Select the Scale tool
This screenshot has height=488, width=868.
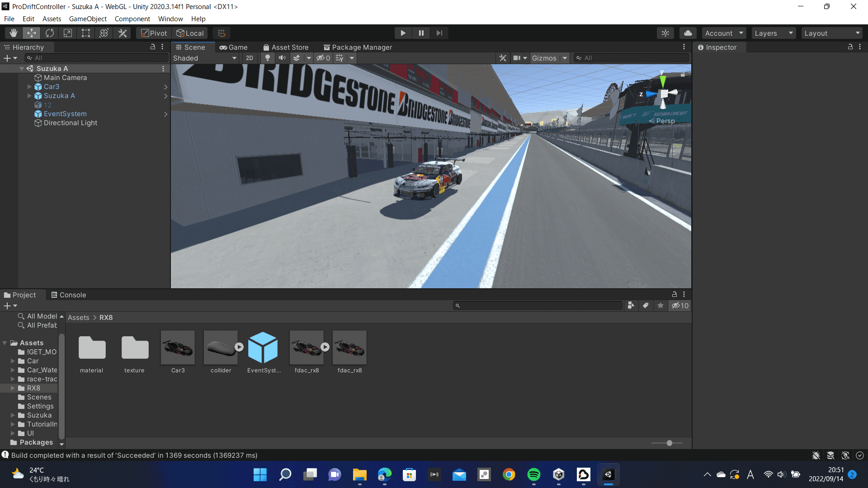pos(68,33)
